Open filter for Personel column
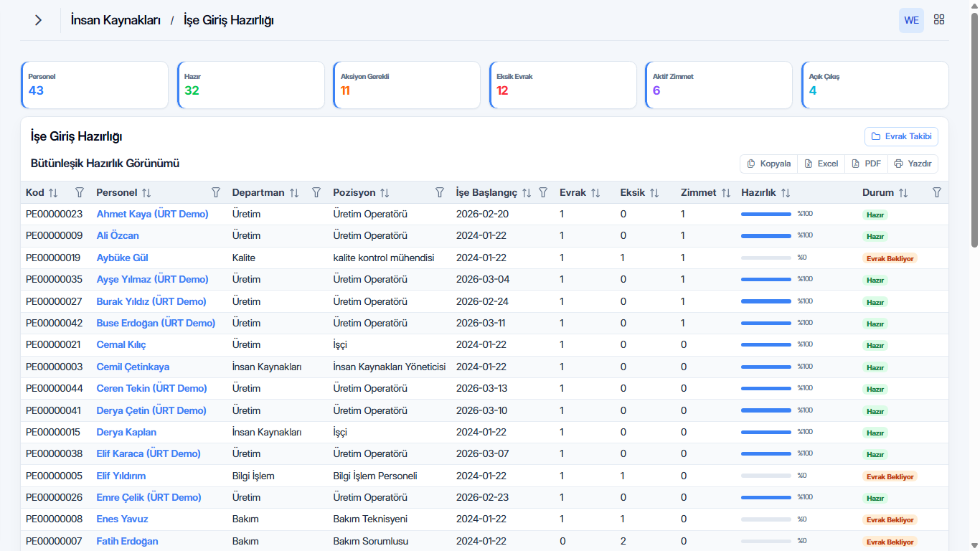Image resolution: width=980 pixels, height=551 pixels. [x=216, y=192]
